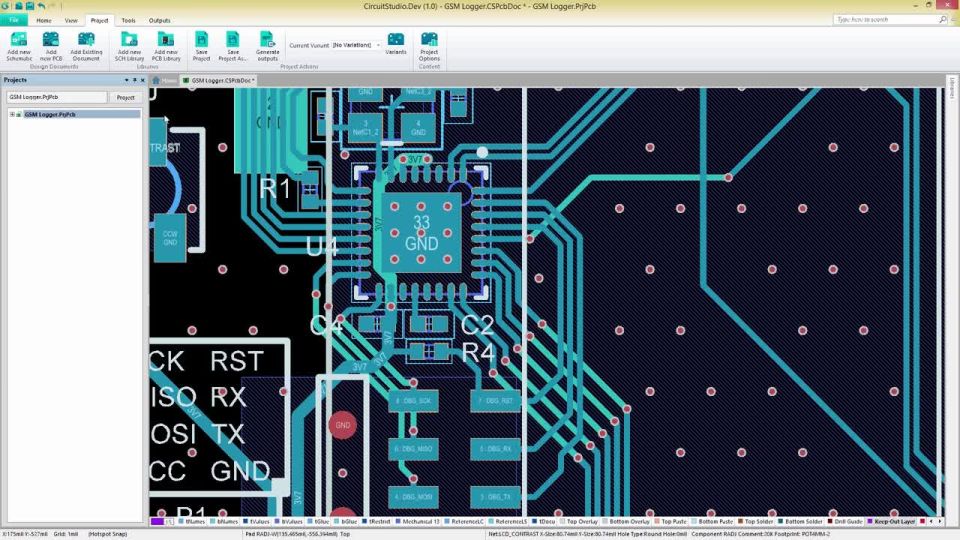The height and width of the screenshot is (540, 960).
Task: Open the File menu
Action: pos(13,20)
